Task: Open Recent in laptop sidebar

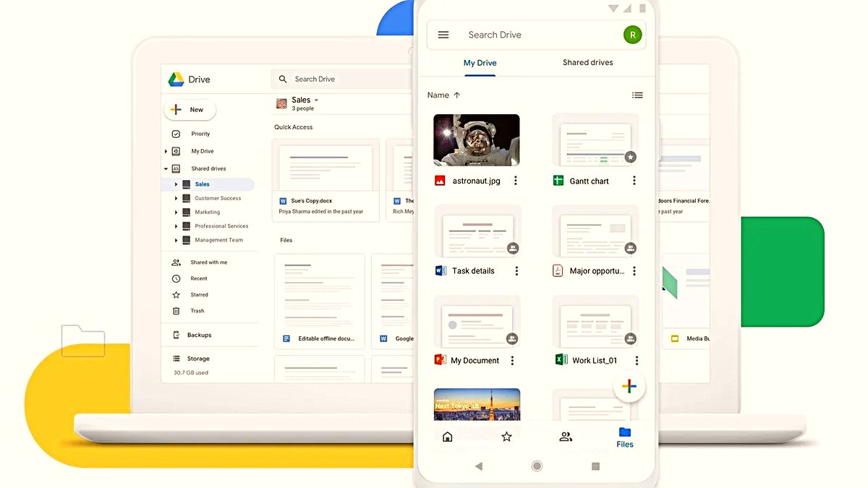Action: (199, 278)
